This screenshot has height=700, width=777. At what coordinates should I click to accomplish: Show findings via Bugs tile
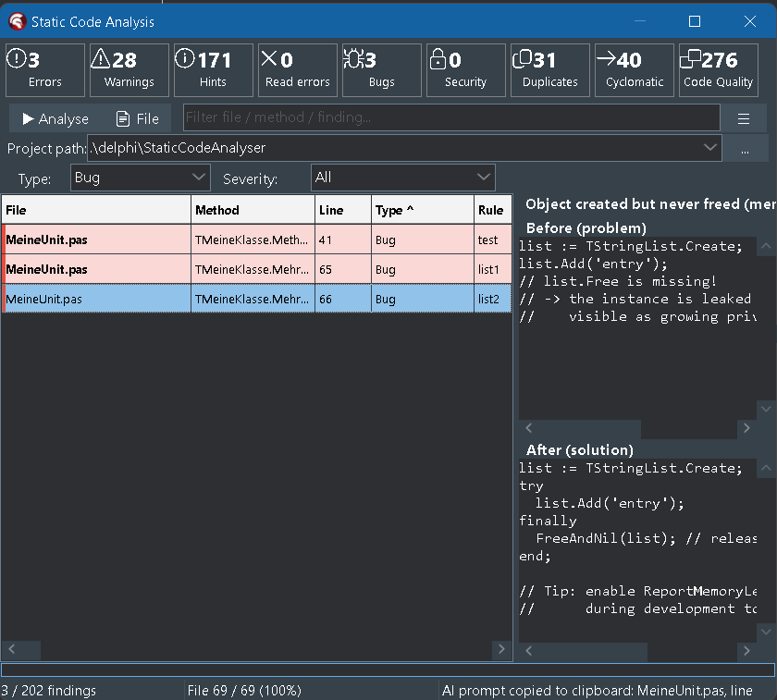pos(382,70)
